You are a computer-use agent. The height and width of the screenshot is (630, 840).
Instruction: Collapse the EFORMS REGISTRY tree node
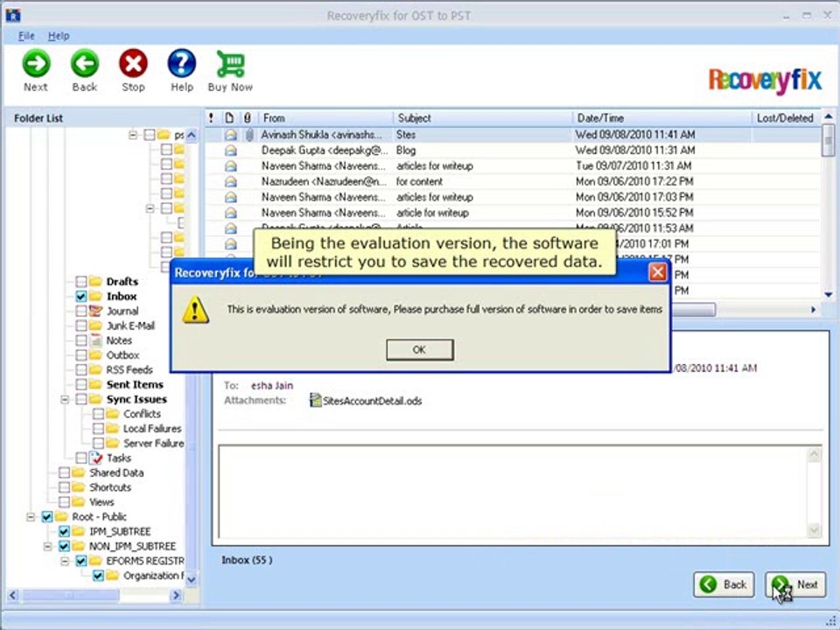pos(65,561)
